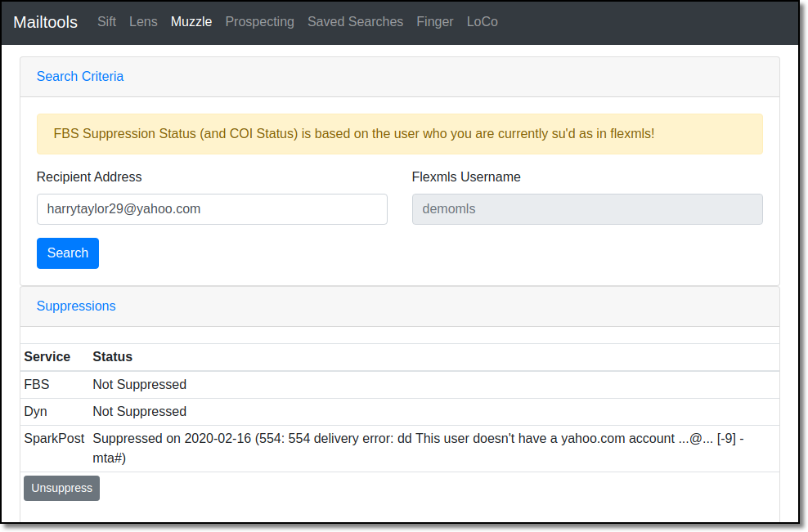Click the FBS row's Not Suppressed status
808x532 pixels.
(x=140, y=385)
